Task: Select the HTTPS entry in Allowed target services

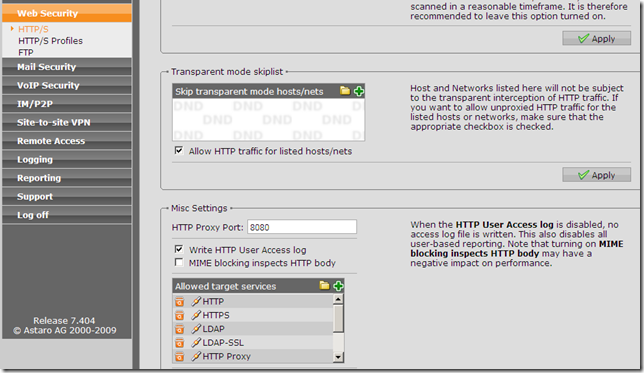Action: click(x=253, y=315)
